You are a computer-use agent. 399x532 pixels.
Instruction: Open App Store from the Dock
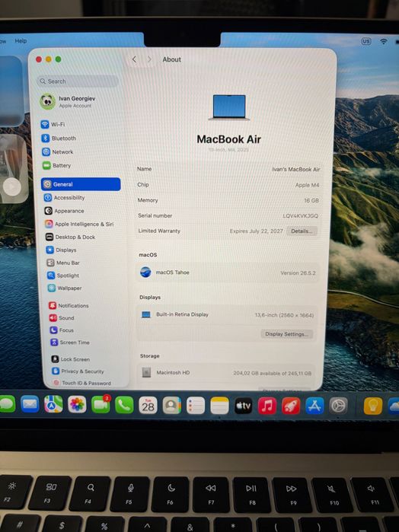[314, 406]
